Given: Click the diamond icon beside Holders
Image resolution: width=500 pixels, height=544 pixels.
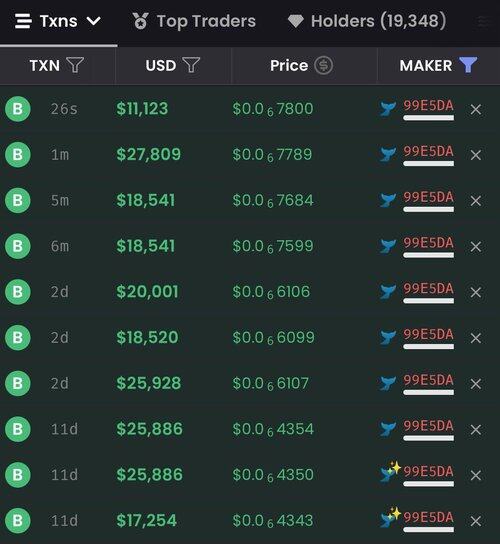Looking at the screenshot, I should tap(296, 21).
